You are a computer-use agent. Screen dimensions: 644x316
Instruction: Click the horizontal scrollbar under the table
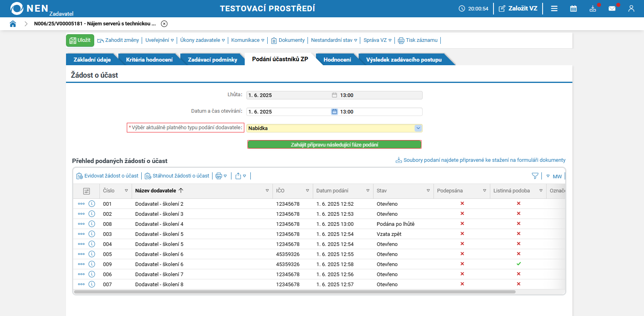point(295,292)
